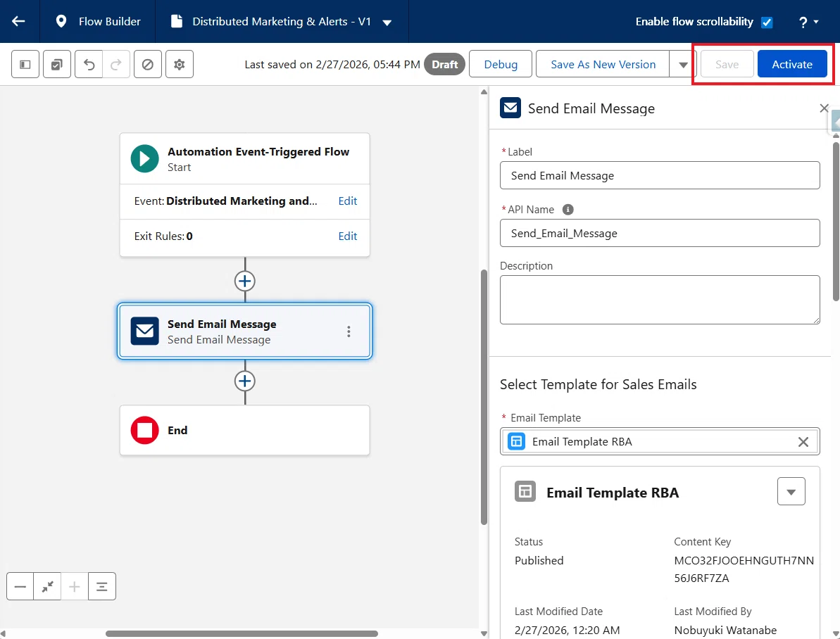Click the circle-slash view errors icon
The image size is (840, 639).
tap(148, 64)
